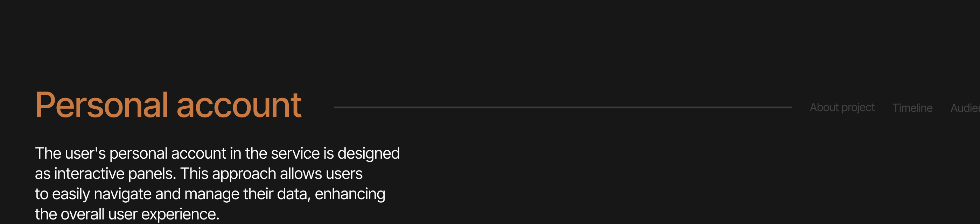980x224 pixels.
Task: Click the word Personal in the heading
Action: [x=101, y=105]
